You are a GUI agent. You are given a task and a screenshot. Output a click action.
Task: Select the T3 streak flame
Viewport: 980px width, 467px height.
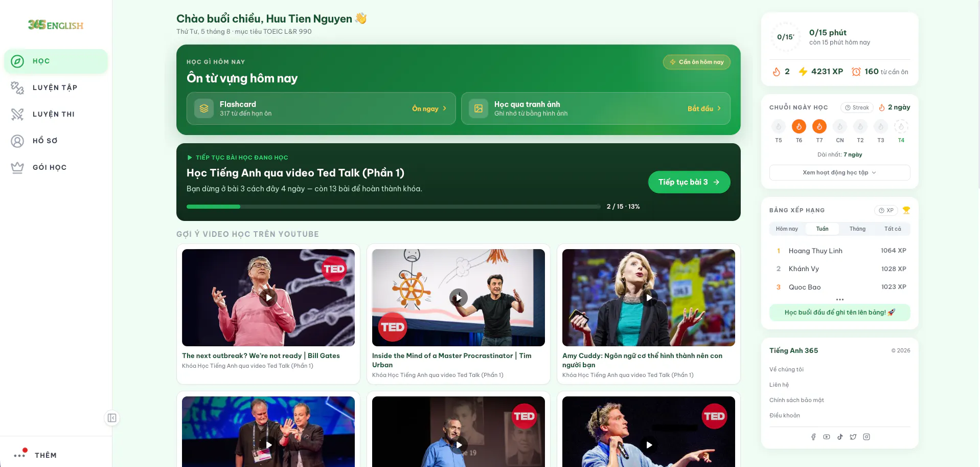881,126
